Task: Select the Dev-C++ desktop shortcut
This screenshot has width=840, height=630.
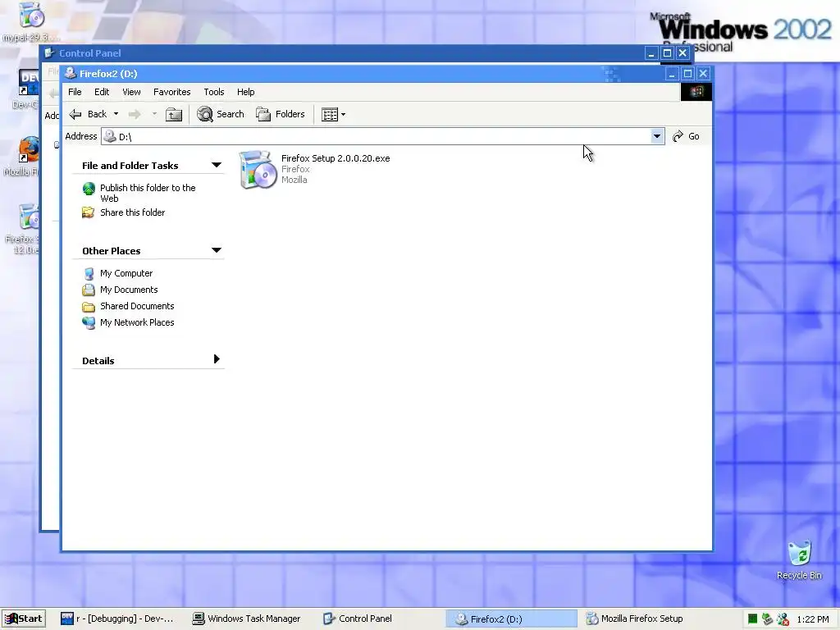Action: coord(28,83)
